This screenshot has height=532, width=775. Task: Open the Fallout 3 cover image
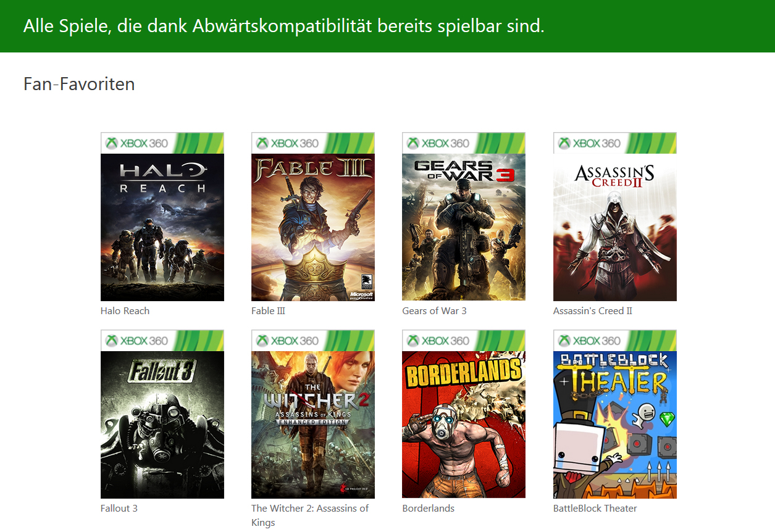[x=162, y=414]
